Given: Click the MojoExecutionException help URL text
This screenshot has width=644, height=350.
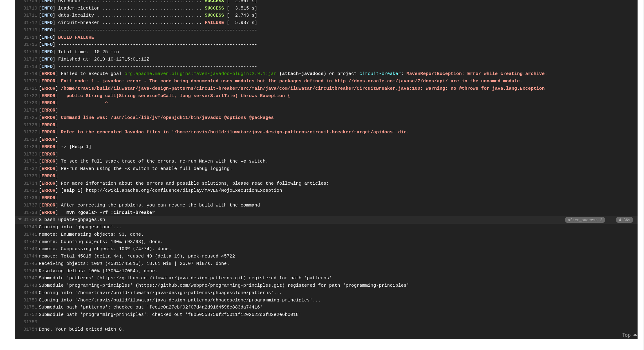Looking at the screenshot, I should pos(184,191).
